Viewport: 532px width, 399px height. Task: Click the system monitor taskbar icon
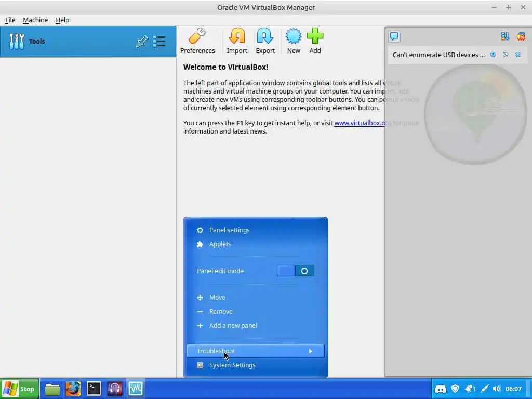[x=136, y=389]
